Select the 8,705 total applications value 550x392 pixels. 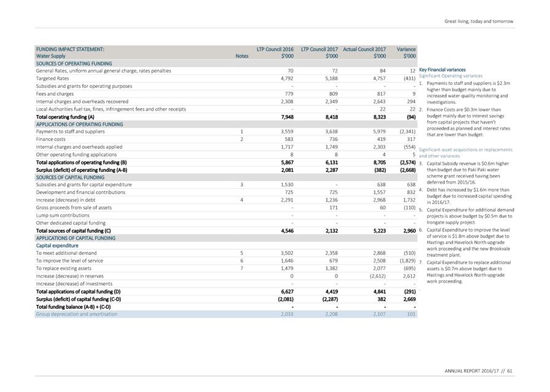[x=380, y=163]
